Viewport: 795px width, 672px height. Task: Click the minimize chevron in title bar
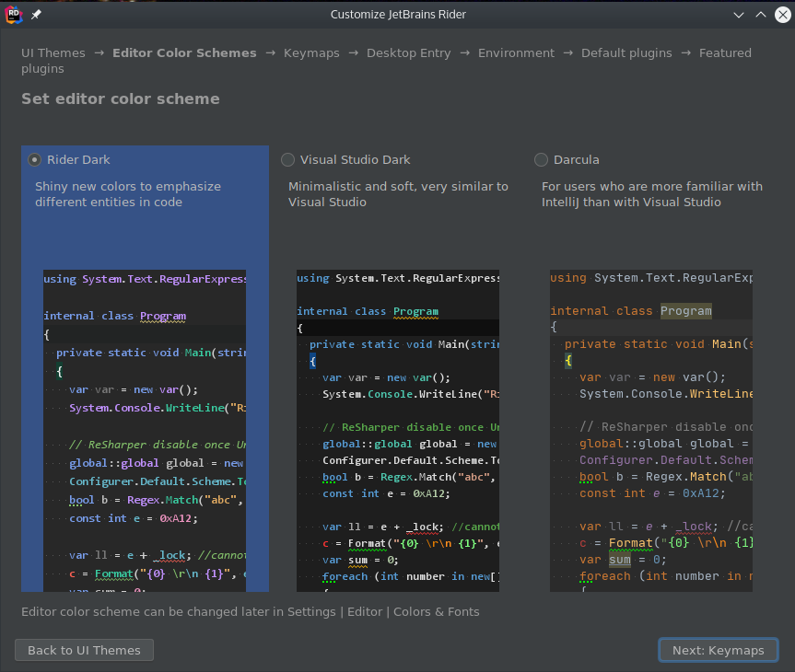739,15
